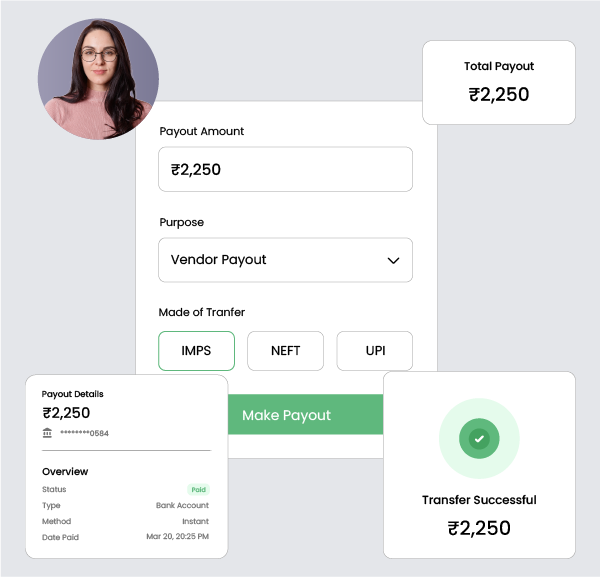Image resolution: width=600 pixels, height=577 pixels.
Task: Click the bank icon beside account number
Action: pyautogui.click(x=48, y=433)
